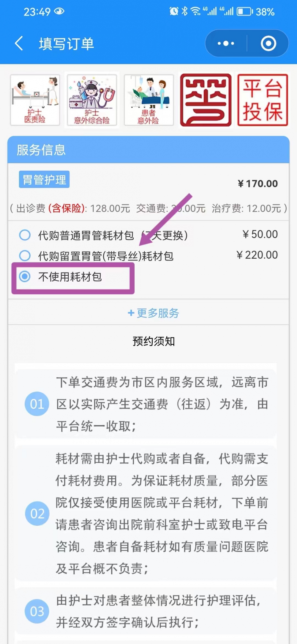Image resolution: width=297 pixels, height=644 pixels.
Task: Tap the 平台投保 red stamp icon
Action: (x=263, y=100)
